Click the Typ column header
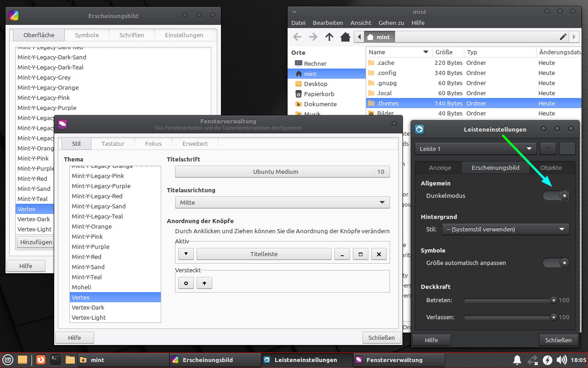 500,52
